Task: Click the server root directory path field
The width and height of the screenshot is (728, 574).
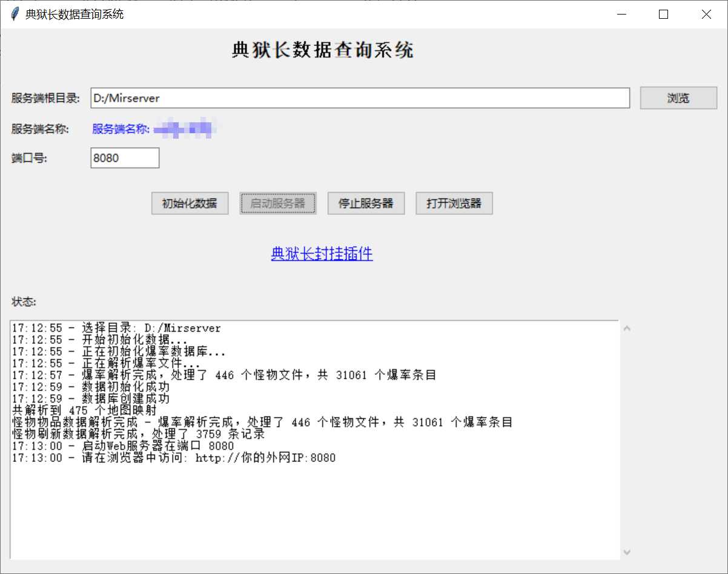Action: coord(360,98)
